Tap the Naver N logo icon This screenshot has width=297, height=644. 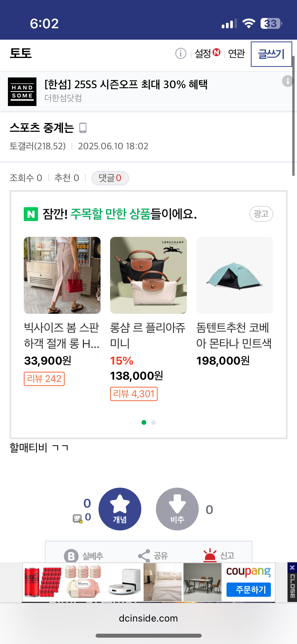click(31, 214)
